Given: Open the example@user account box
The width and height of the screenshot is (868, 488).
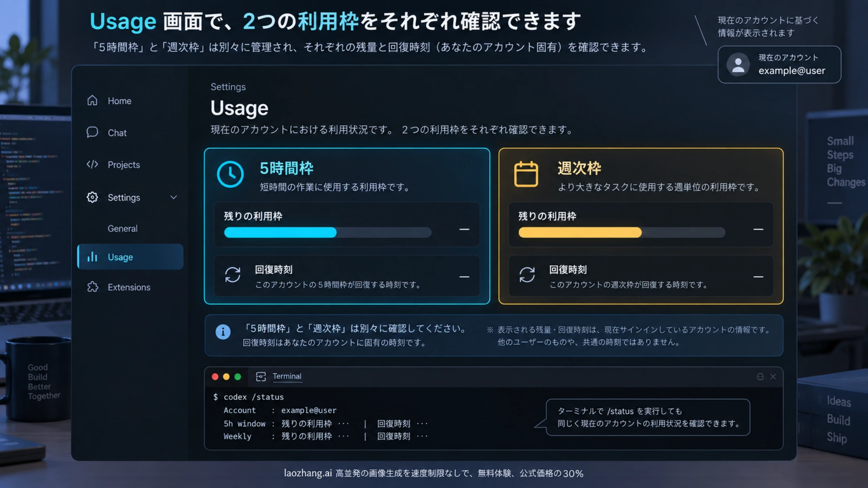Looking at the screenshot, I should (779, 64).
